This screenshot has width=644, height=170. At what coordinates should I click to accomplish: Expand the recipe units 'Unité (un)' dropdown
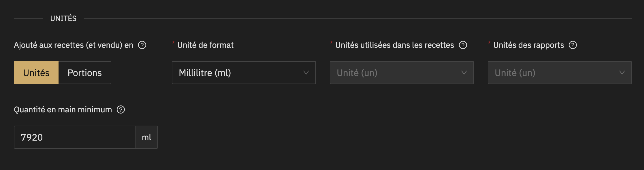click(402, 73)
